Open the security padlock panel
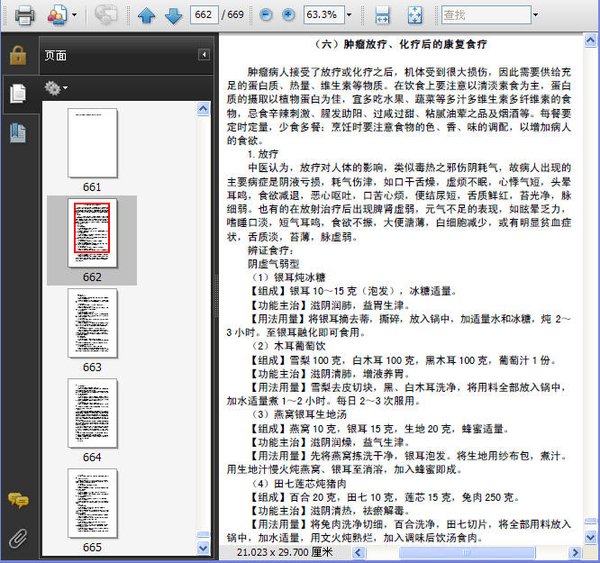The height and width of the screenshot is (563, 600). [18, 55]
